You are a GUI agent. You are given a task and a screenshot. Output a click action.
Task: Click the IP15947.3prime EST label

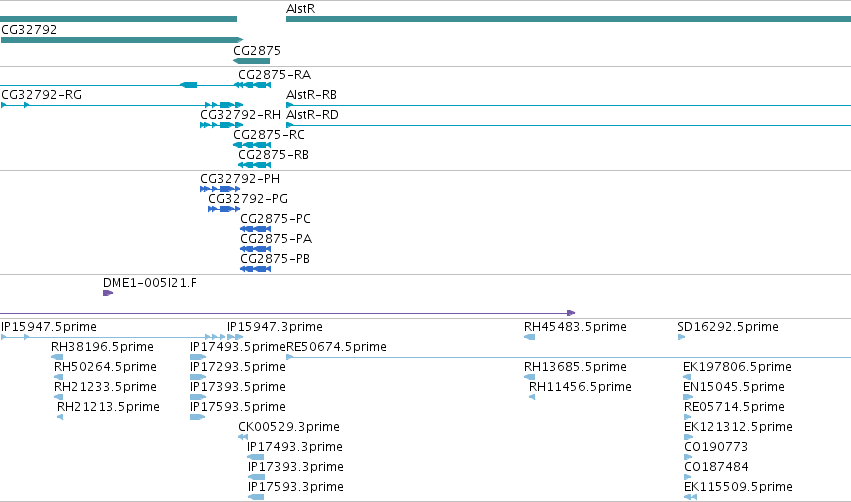(x=275, y=327)
